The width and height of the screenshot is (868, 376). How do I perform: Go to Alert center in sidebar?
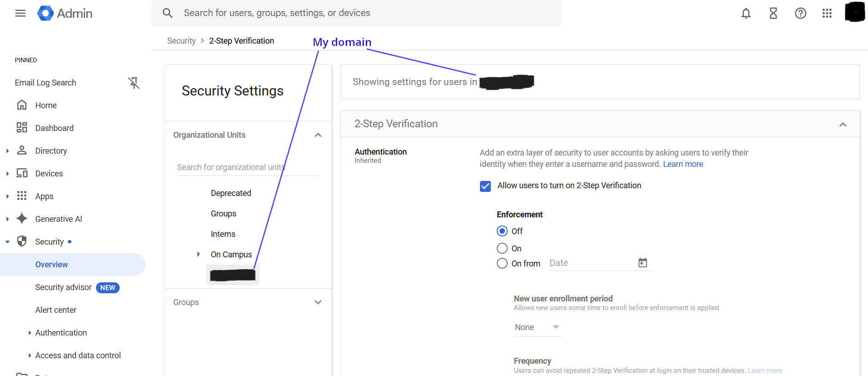56,310
